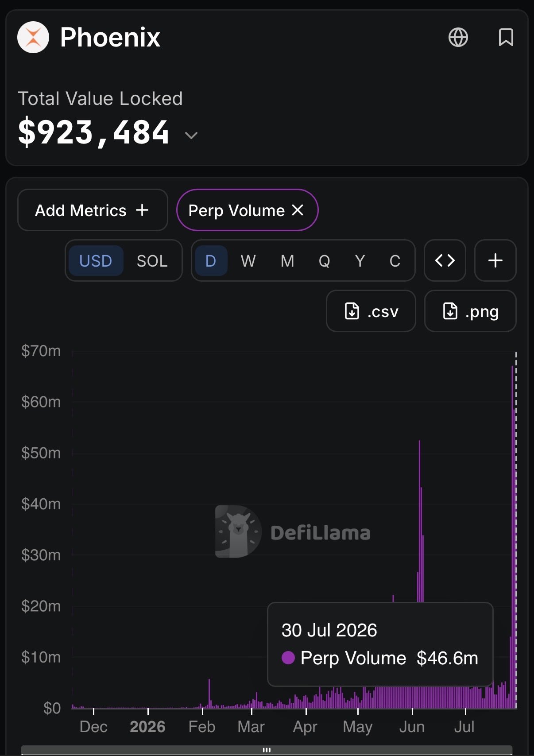Remove the Perp Volume metric
This screenshot has height=756, width=534.
(x=298, y=210)
